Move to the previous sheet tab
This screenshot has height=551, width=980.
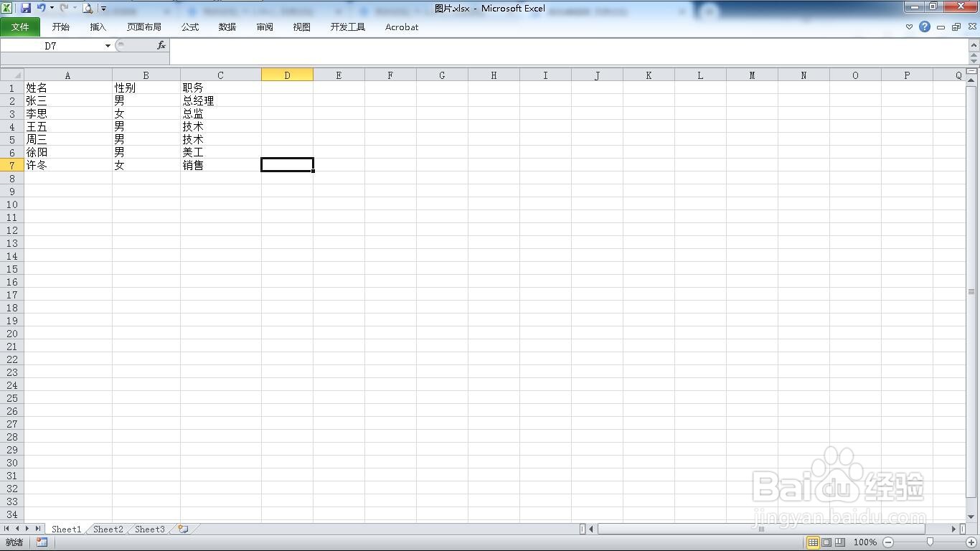[17, 529]
